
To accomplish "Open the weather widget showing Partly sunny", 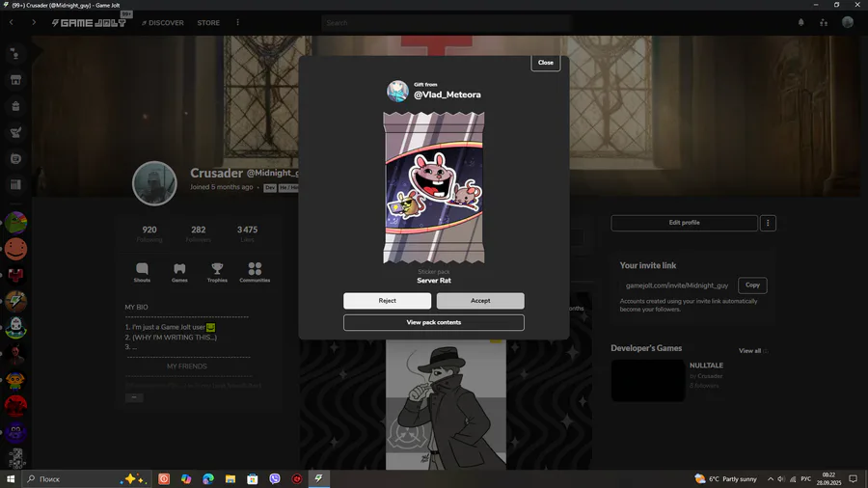I will pyautogui.click(x=726, y=478).
